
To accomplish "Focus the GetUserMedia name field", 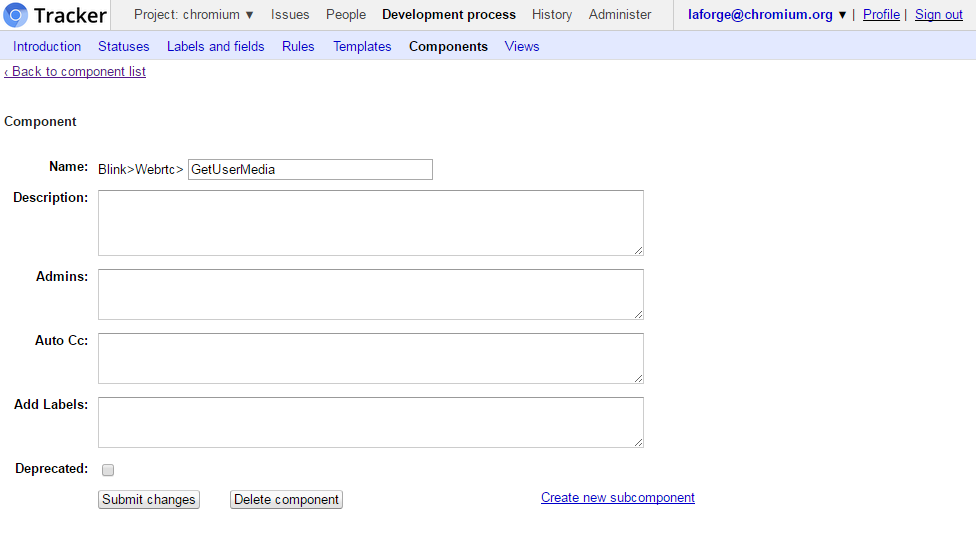I will (310, 169).
